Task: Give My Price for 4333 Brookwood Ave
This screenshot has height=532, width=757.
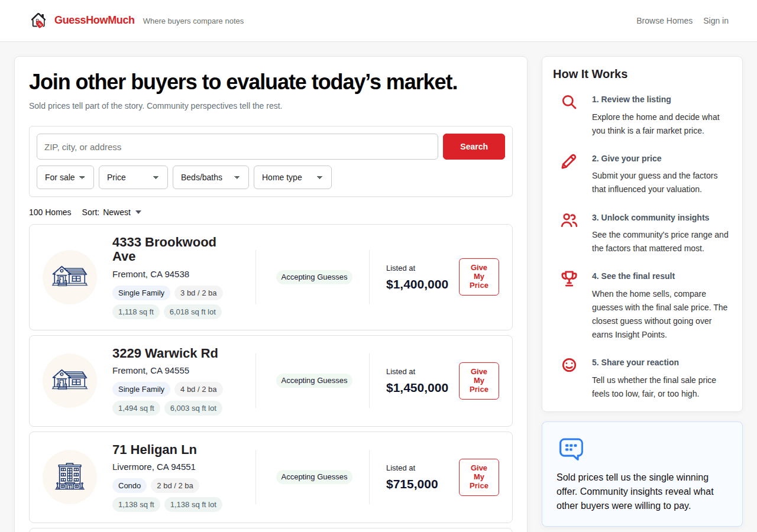Action: [x=479, y=277]
